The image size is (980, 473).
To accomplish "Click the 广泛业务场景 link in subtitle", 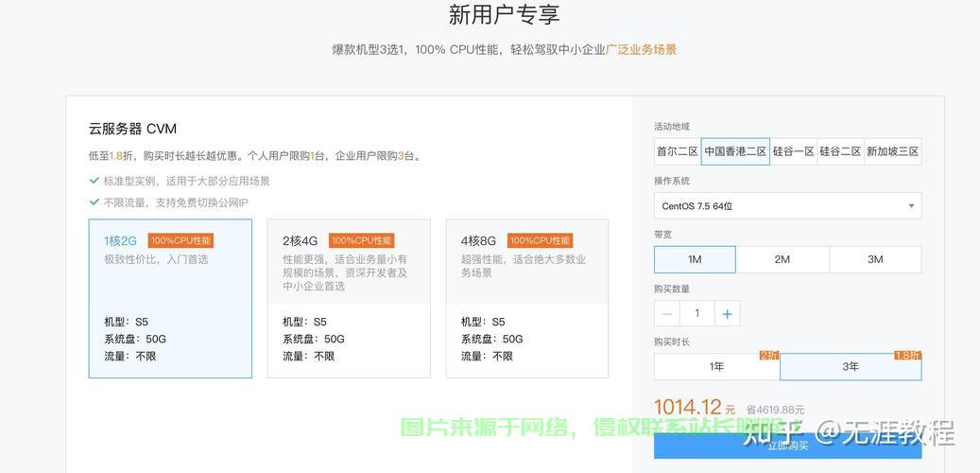I will pos(642,49).
